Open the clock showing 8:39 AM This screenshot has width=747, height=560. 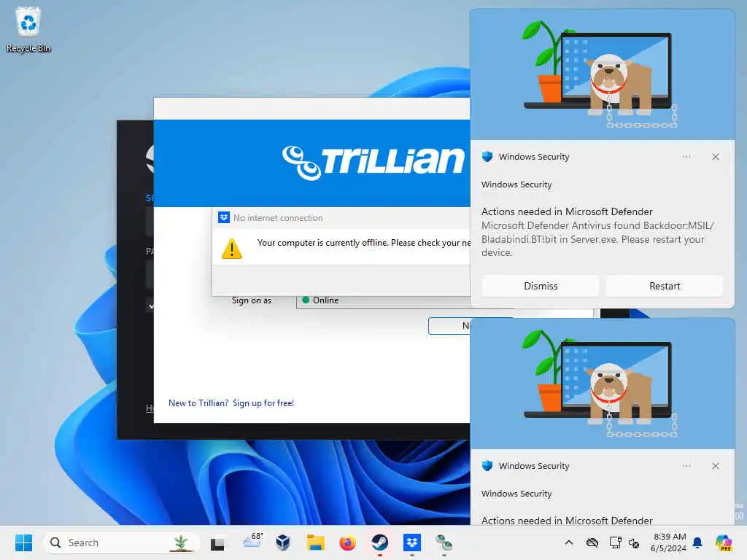(x=669, y=542)
